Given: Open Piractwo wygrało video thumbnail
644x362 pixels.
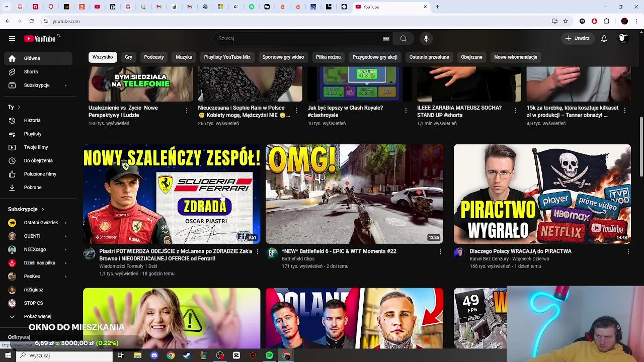Looking at the screenshot, I should (542, 194).
